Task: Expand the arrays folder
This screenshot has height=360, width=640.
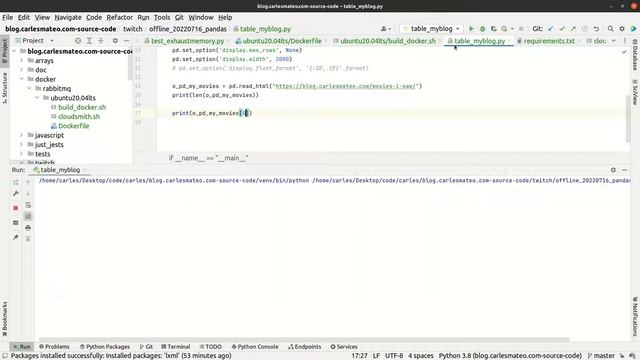Action: [22, 60]
